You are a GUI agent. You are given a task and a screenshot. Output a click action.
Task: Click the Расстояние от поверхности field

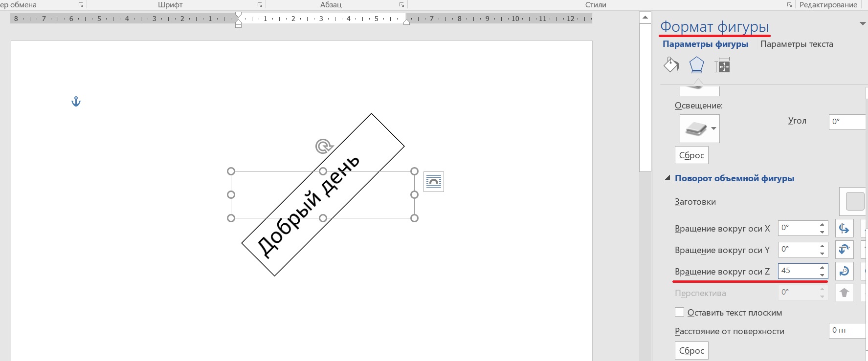click(x=848, y=331)
